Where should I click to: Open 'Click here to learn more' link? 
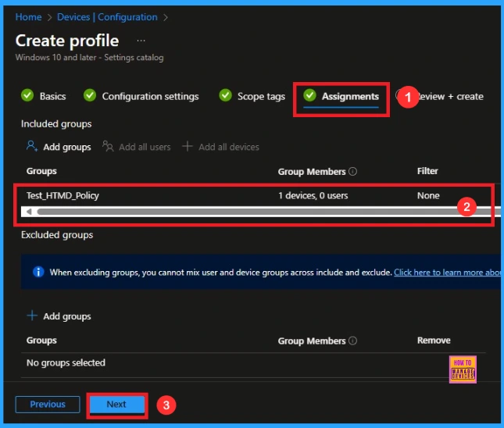tap(447, 273)
